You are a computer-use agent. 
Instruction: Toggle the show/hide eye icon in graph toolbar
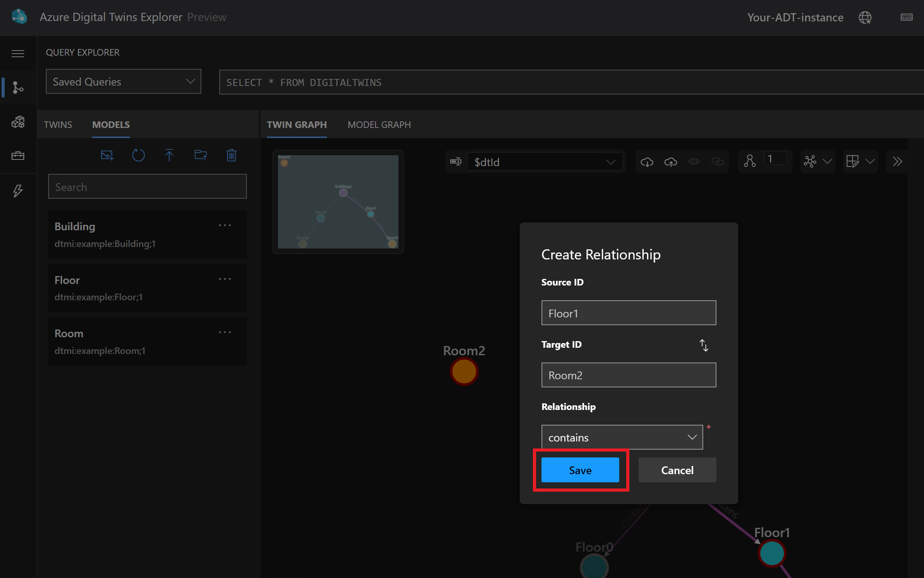tap(694, 161)
